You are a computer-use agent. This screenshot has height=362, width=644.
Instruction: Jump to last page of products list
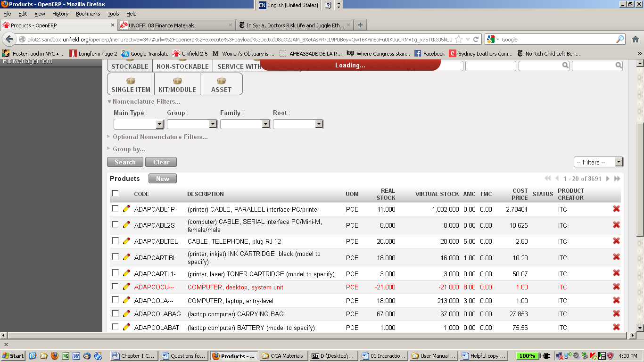[x=617, y=179]
